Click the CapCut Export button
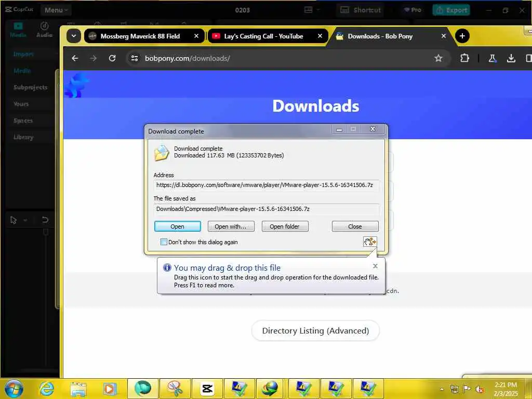 (451, 10)
